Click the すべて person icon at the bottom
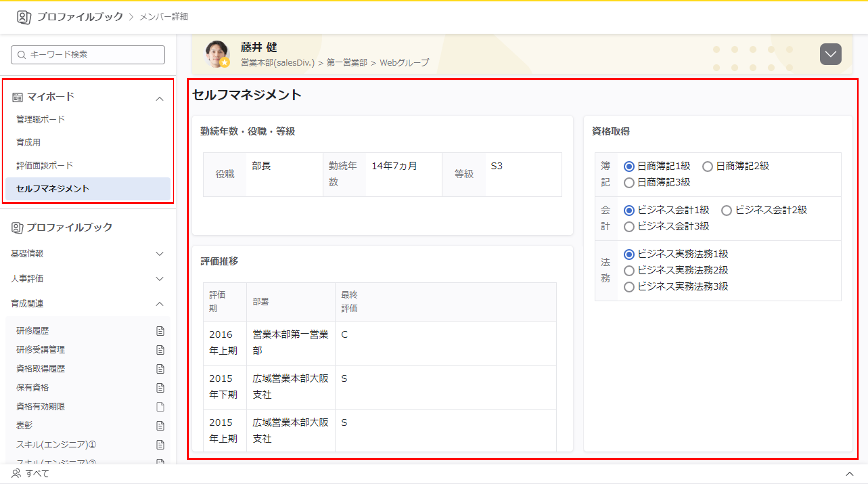The width and height of the screenshot is (868, 484). click(16, 474)
